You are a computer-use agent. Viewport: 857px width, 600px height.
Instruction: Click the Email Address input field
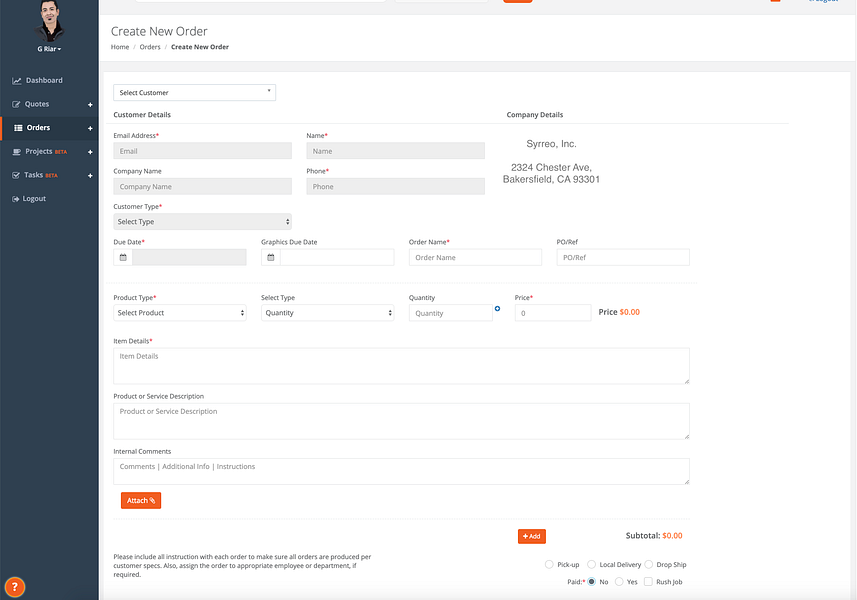pos(202,151)
